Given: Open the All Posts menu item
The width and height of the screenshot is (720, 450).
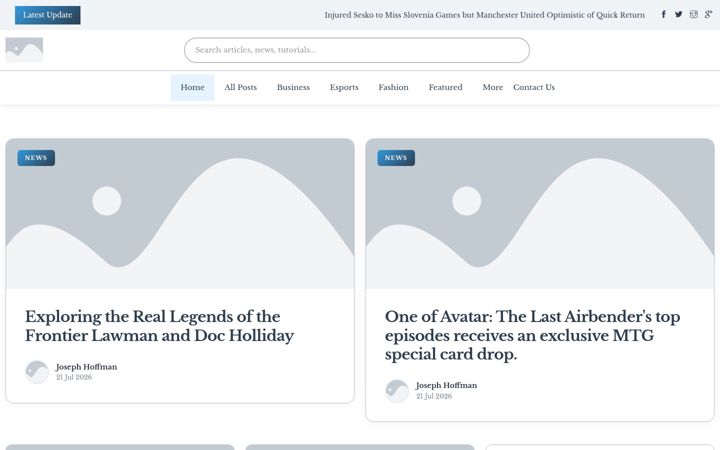Looking at the screenshot, I should pyautogui.click(x=241, y=87).
